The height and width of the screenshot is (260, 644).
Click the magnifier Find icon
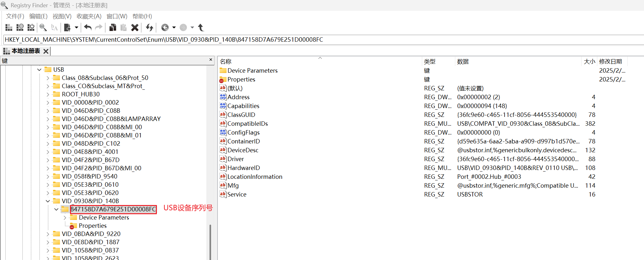point(43,28)
